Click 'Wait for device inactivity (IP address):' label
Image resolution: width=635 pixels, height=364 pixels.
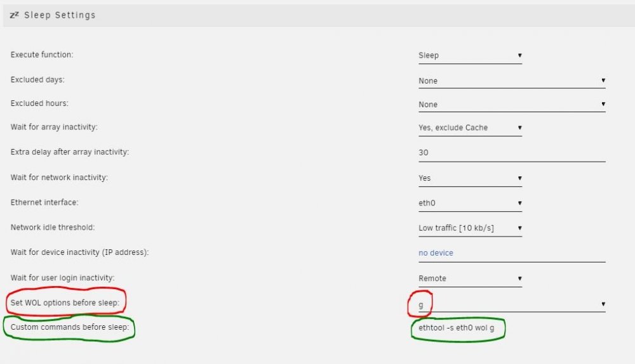click(x=80, y=252)
